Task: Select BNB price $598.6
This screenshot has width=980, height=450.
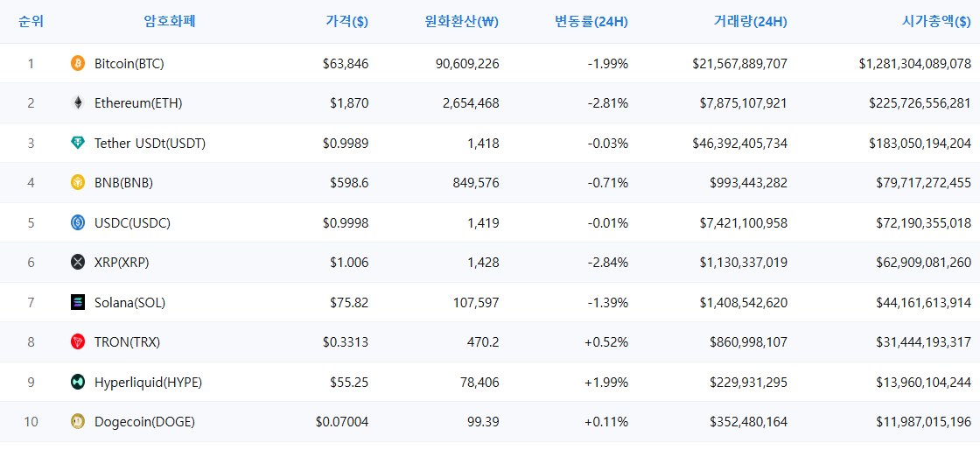Action: tap(349, 182)
